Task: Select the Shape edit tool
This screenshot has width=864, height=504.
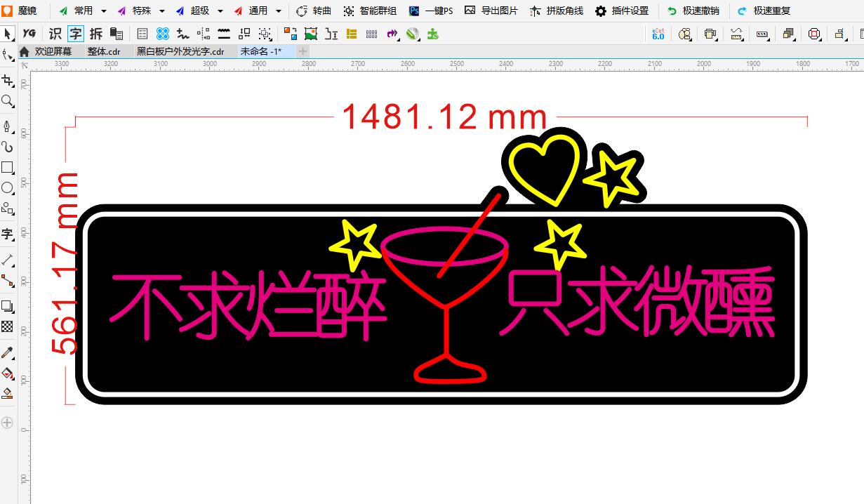Action: (7, 55)
